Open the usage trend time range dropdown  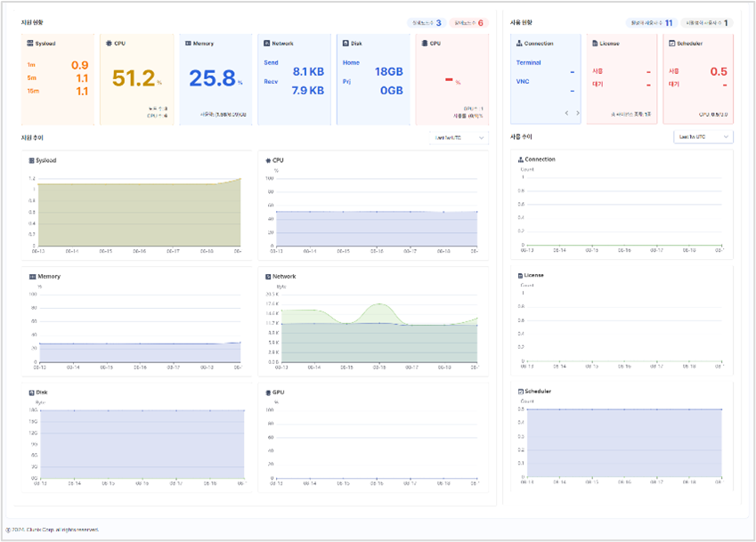[703, 137]
